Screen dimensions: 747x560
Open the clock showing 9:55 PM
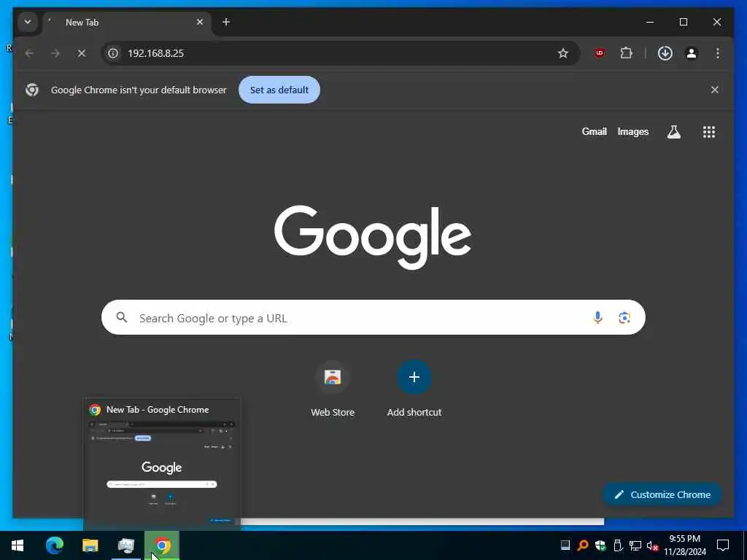tap(684, 545)
